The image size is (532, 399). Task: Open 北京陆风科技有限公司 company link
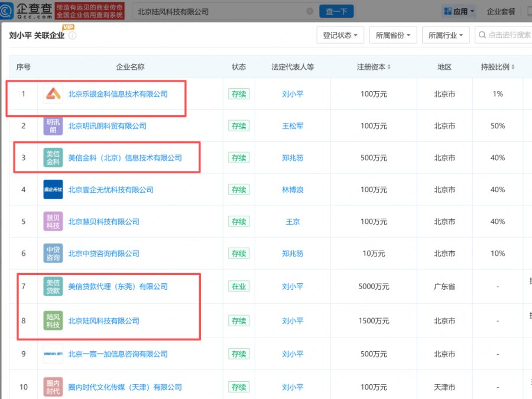104,321
